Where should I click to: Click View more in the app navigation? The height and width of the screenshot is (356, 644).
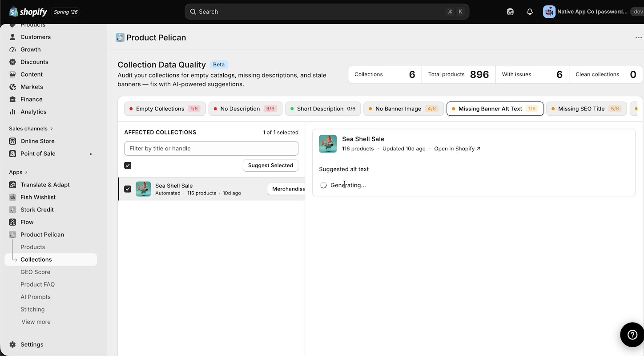pos(36,322)
